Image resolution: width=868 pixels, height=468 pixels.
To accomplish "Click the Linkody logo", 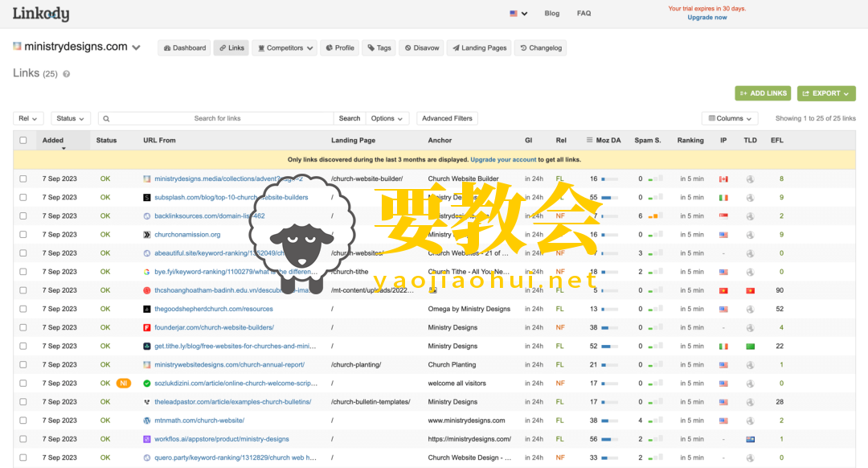I will tap(41, 14).
